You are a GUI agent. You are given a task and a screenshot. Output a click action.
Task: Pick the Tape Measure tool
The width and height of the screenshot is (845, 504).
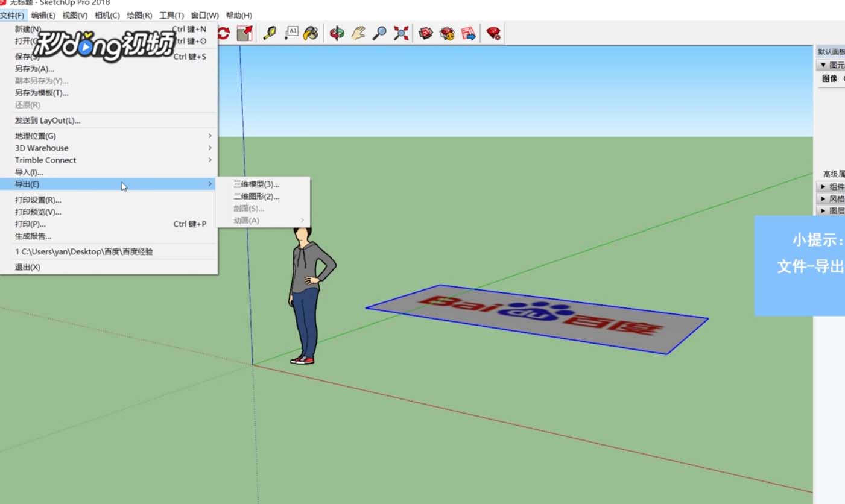point(270,33)
